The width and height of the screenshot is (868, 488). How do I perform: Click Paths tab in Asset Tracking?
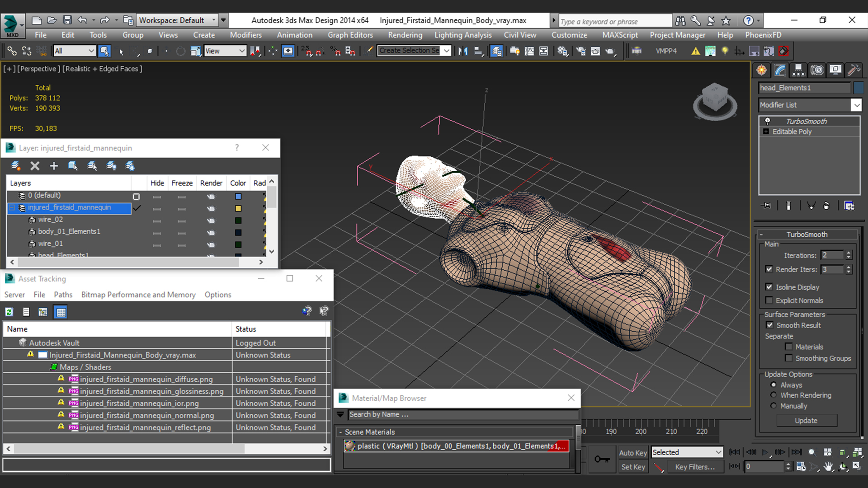[x=62, y=294]
